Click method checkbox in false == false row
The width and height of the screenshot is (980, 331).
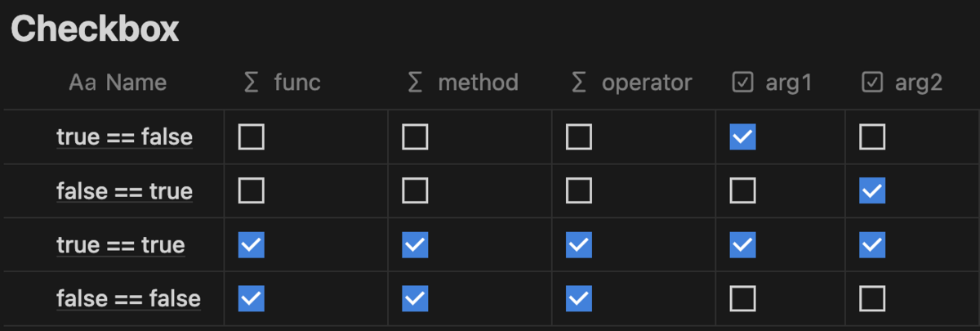pos(415,299)
